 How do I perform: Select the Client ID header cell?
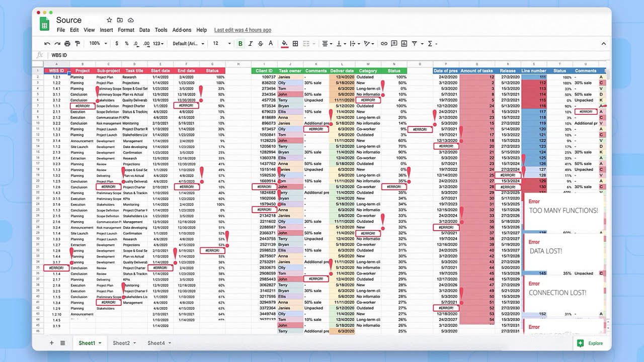pyautogui.click(x=264, y=71)
